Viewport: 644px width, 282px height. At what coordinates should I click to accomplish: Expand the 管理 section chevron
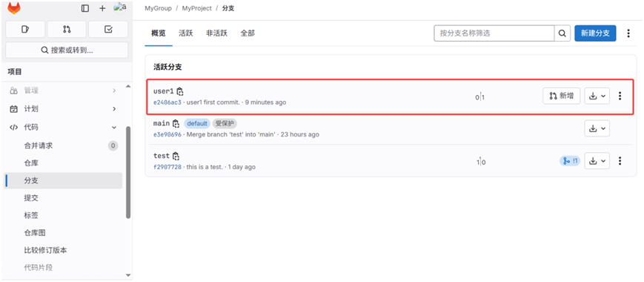pos(114,91)
